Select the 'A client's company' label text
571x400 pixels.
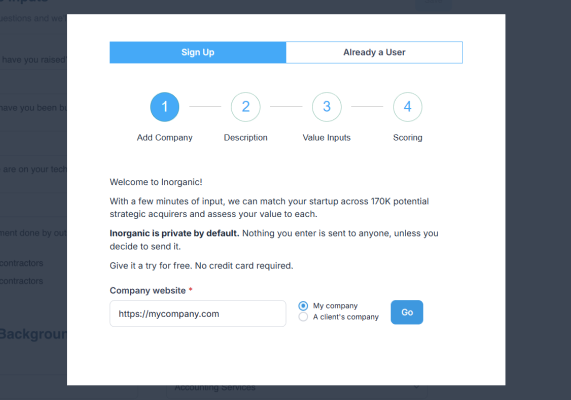(346, 317)
